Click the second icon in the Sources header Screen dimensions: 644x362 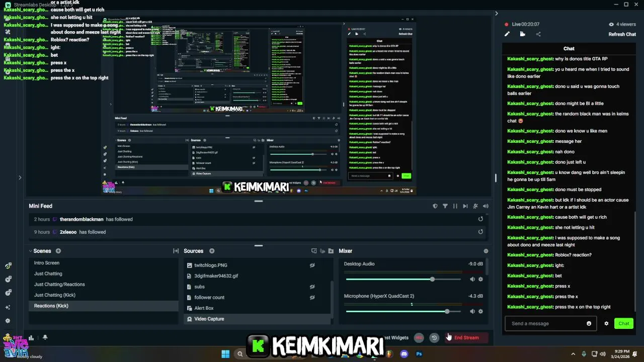[323, 251]
